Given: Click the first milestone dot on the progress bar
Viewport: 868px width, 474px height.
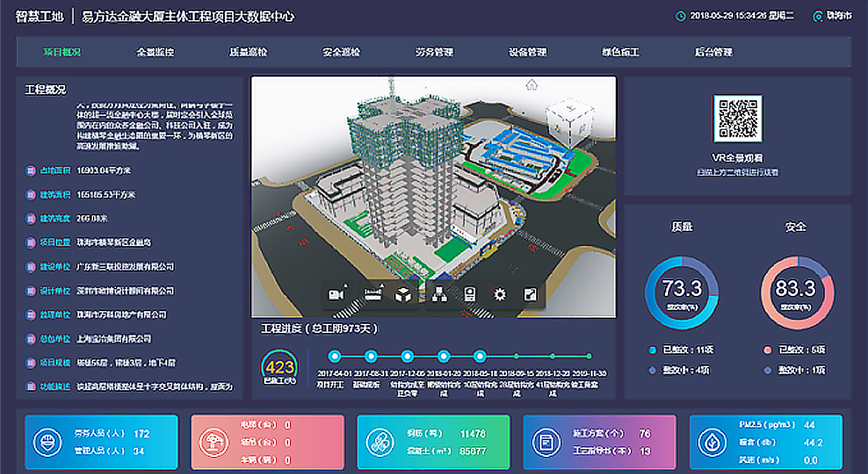Looking at the screenshot, I should 334,355.
